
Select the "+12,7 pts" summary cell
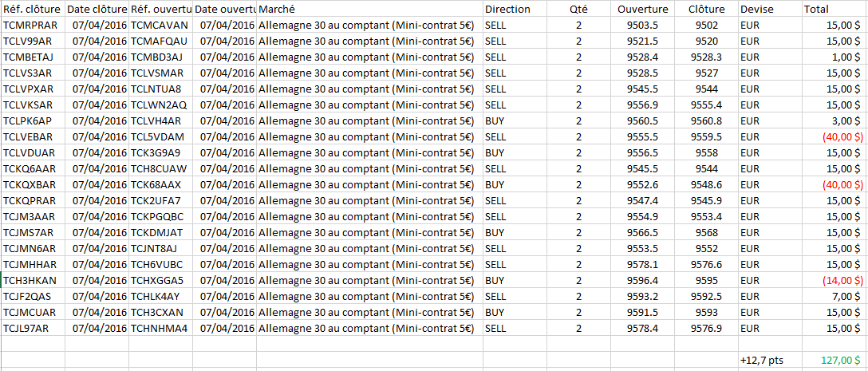click(769, 360)
